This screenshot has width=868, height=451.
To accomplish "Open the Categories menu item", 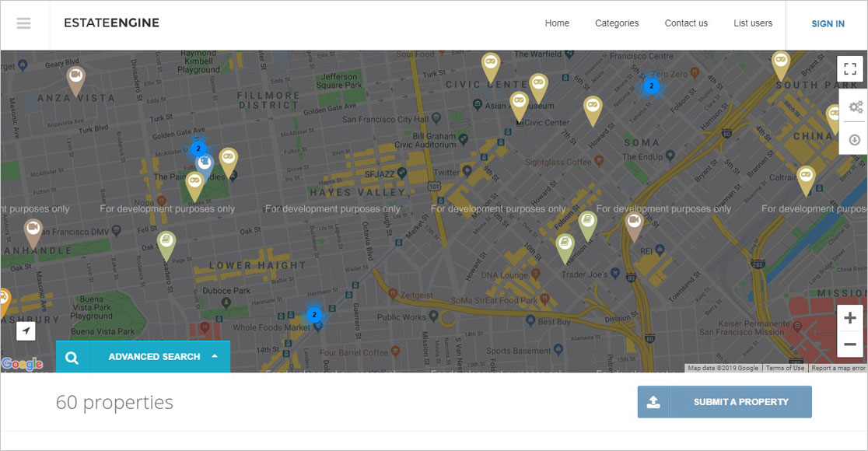I will [617, 23].
